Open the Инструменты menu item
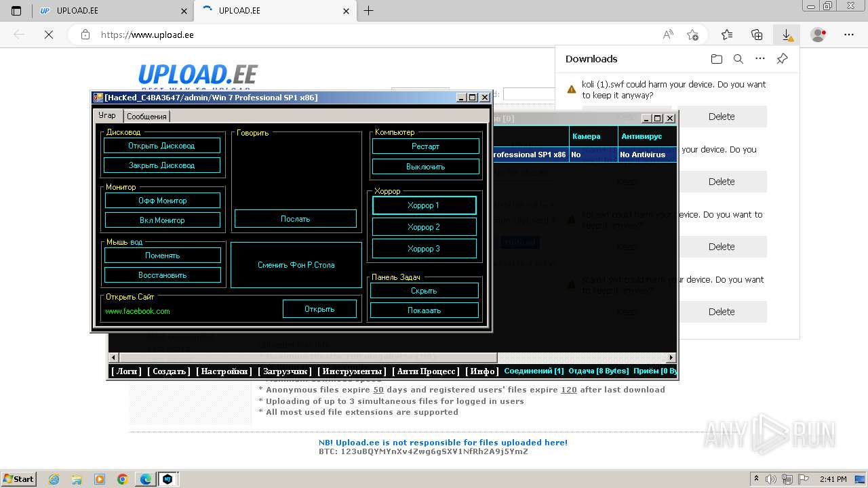Screen dimensions: 868x488 (352, 371)
